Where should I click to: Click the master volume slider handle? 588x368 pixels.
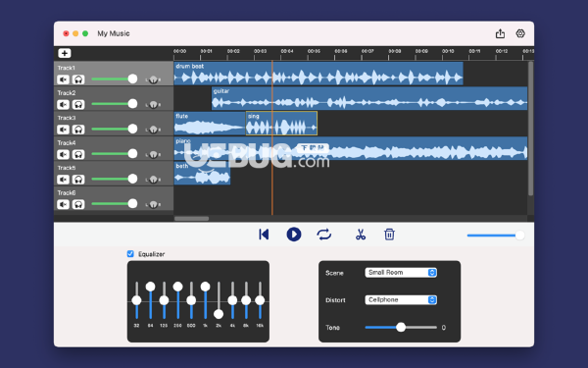click(519, 236)
